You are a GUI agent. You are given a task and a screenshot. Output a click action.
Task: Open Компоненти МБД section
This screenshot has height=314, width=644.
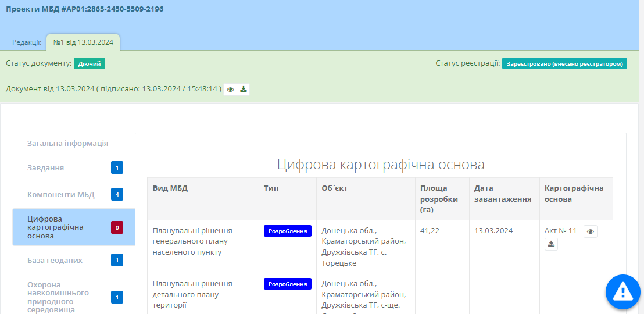tap(60, 194)
